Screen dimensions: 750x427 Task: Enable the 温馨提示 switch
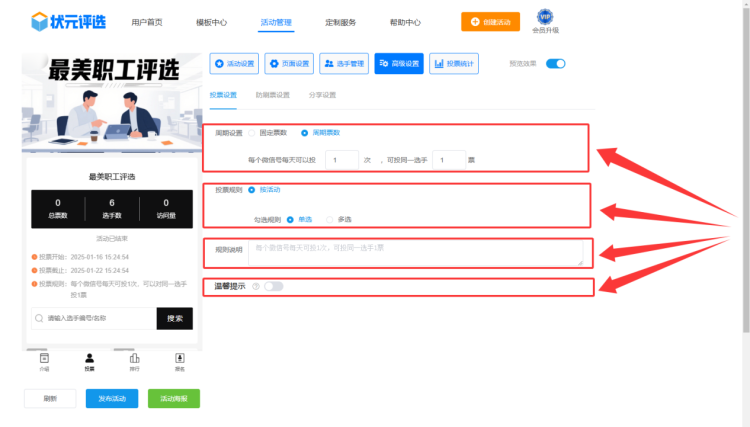tap(273, 286)
